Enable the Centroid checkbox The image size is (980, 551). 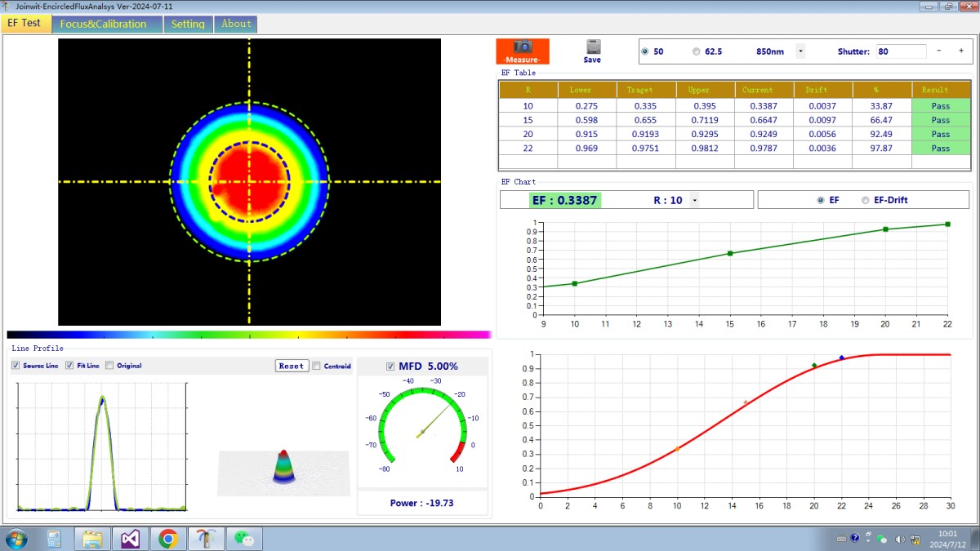click(x=317, y=367)
